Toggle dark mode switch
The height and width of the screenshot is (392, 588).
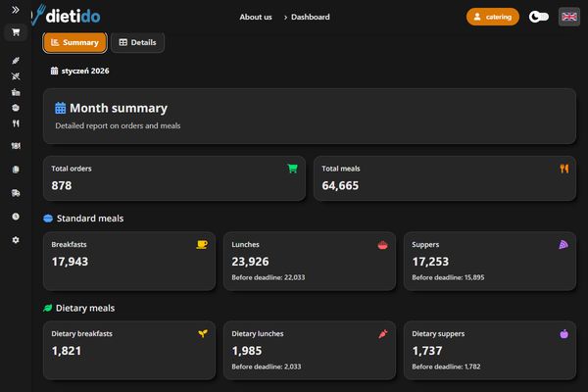point(538,17)
